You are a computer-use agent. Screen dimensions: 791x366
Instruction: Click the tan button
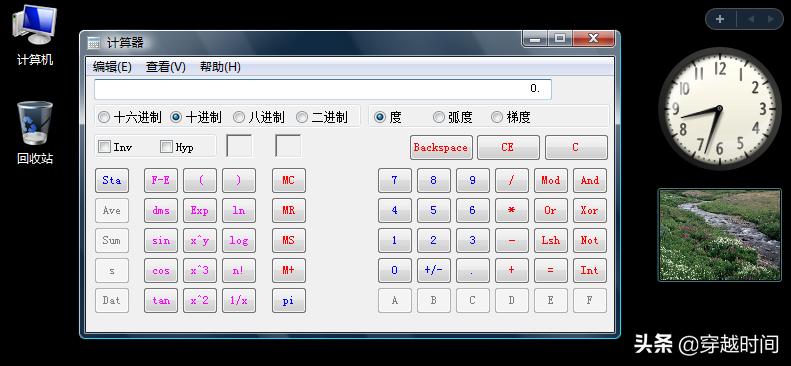pos(160,300)
